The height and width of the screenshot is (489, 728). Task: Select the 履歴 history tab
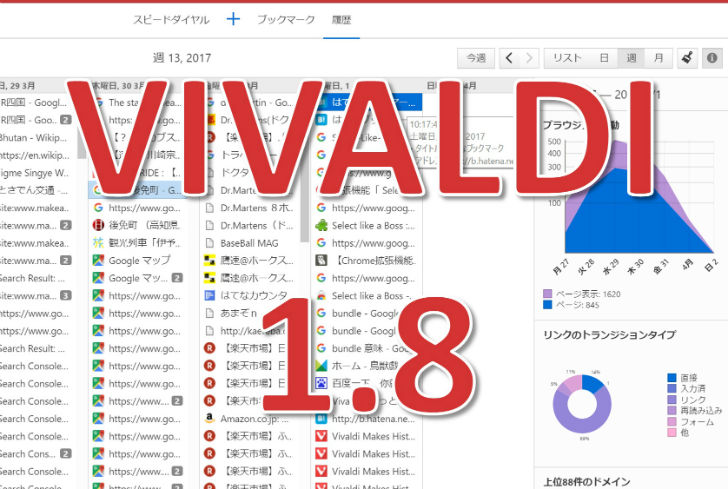(341, 20)
